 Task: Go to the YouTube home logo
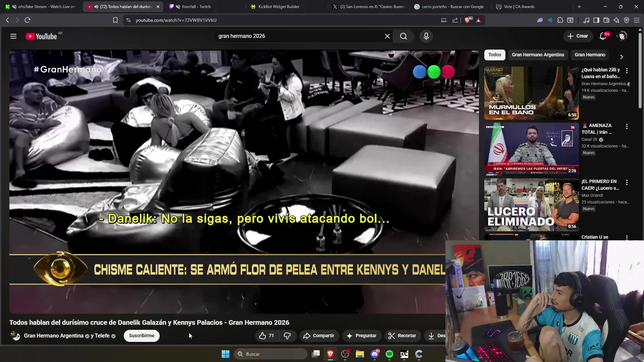(41, 36)
